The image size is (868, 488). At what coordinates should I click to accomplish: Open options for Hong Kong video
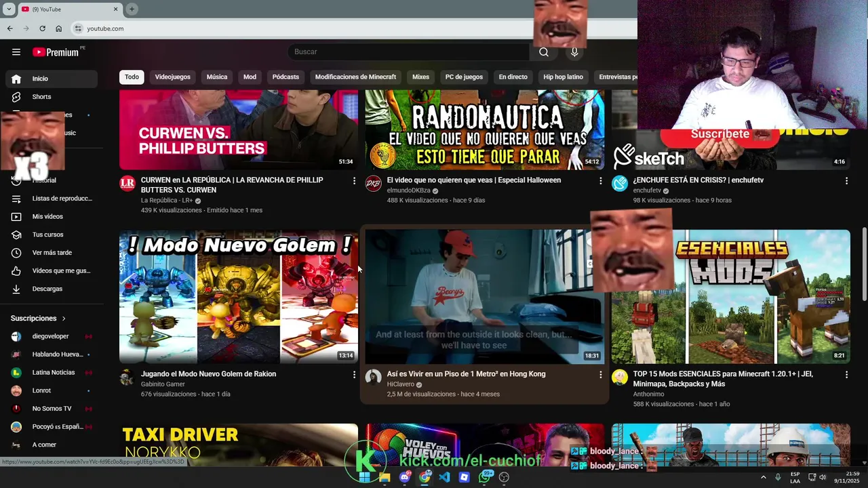(x=600, y=375)
